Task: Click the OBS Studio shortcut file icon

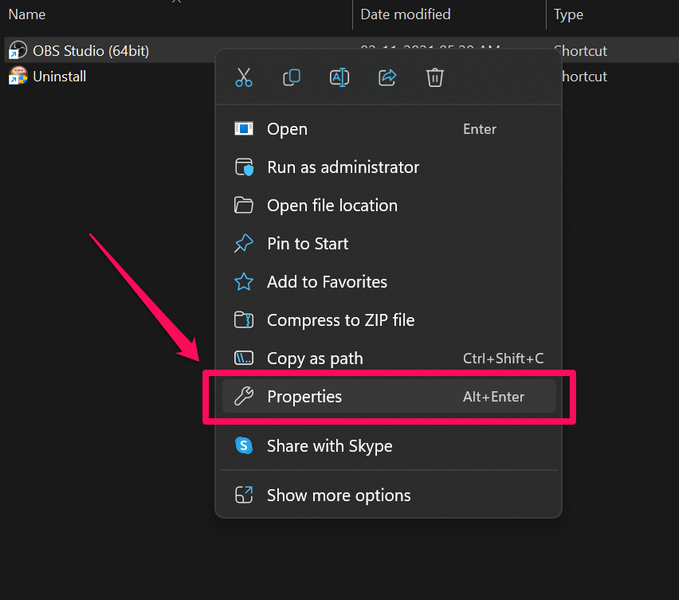Action: (17, 50)
